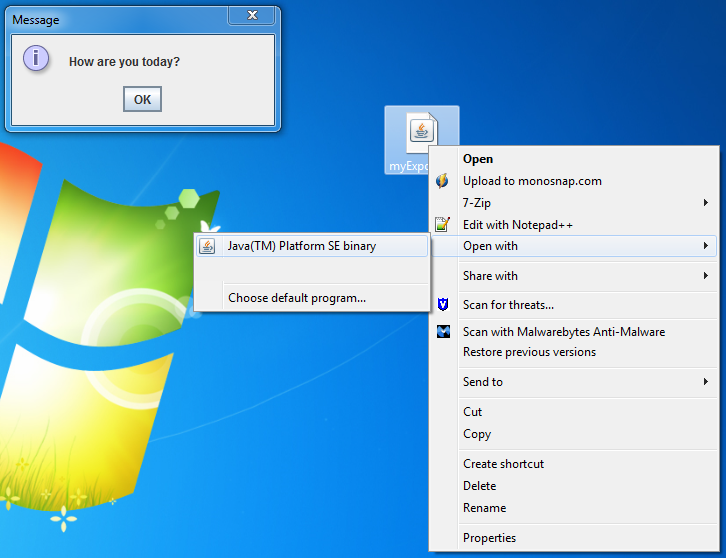Choose Restore previous versions
726x558 pixels.
(x=574, y=352)
